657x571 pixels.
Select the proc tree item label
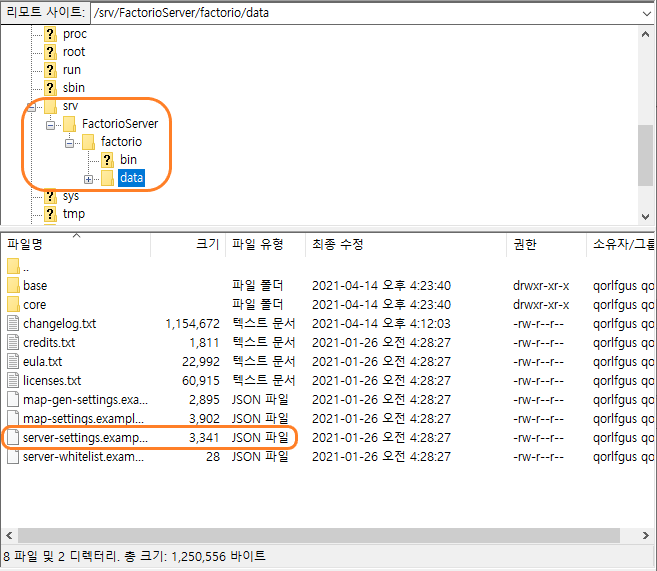(75, 34)
